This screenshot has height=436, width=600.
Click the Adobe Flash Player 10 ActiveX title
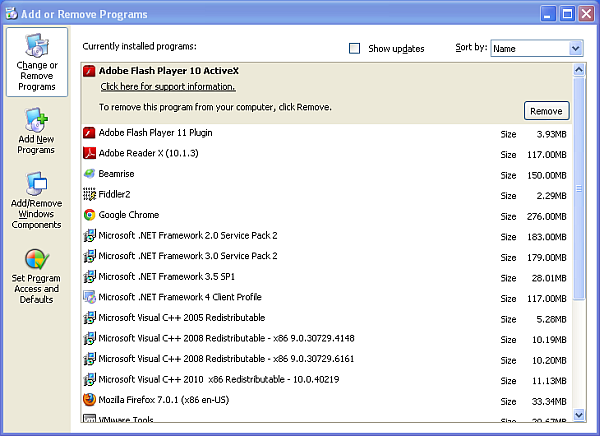coord(169,71)
